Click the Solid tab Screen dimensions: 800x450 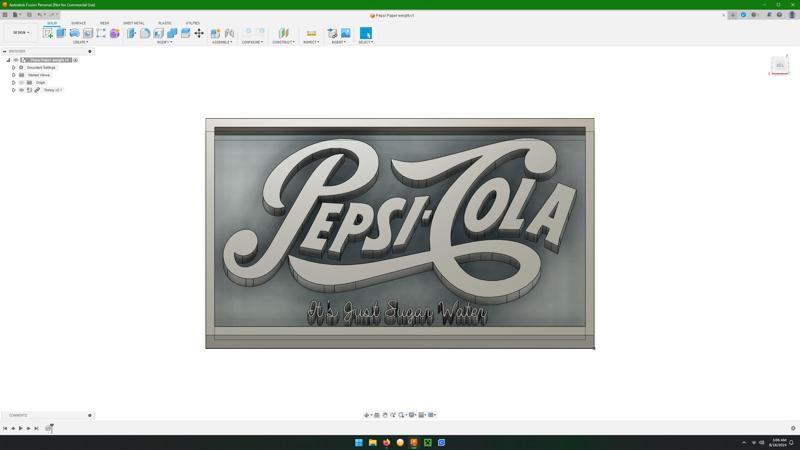click(x=52, y=23)
